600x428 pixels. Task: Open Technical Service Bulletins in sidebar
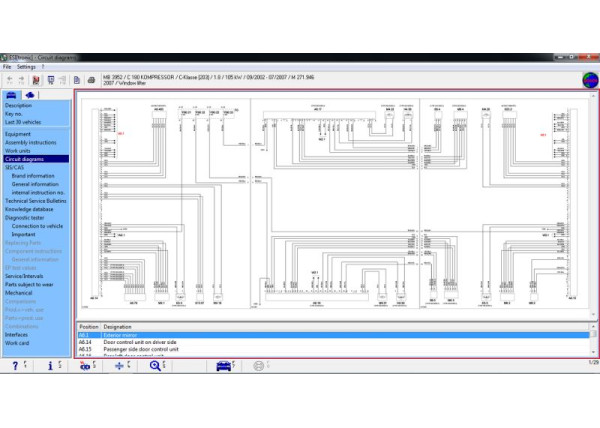[37, 201]
